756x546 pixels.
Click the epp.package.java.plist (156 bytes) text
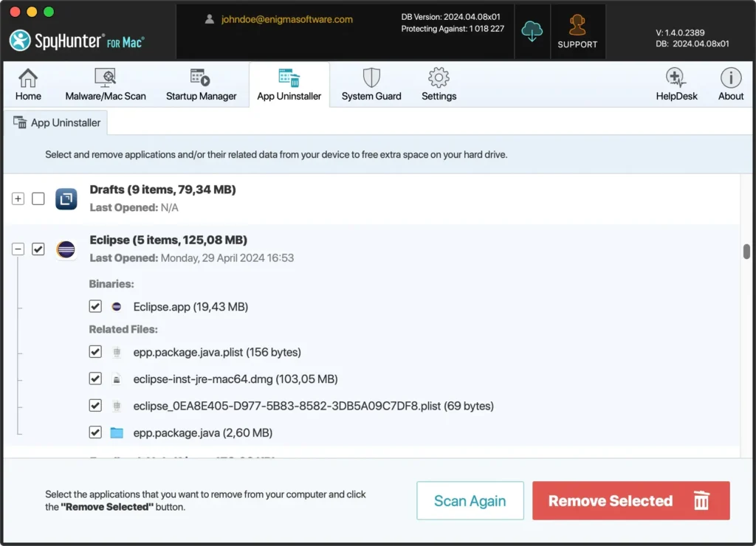[x=217, y=352]
